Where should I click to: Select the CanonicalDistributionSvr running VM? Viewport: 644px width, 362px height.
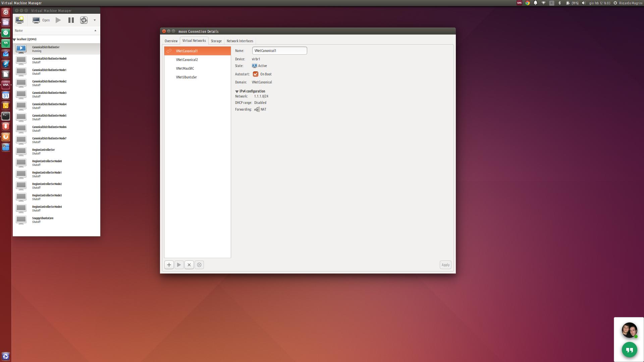tap(56, 49)
